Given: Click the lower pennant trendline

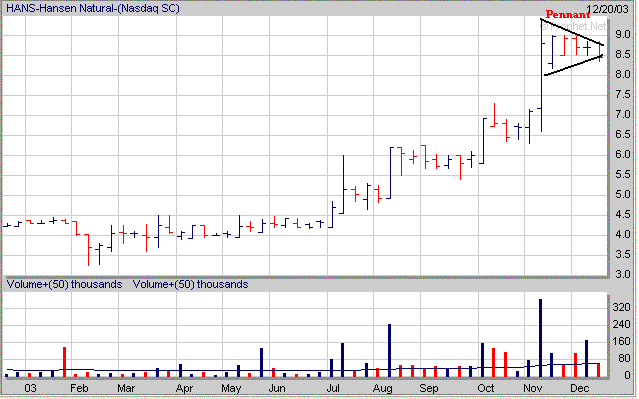Looking at the screenshot, I should click(x=573, y=65).
